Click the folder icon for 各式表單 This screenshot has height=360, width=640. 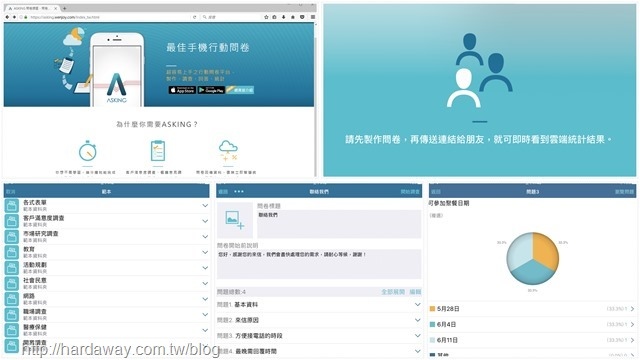click(12, 205)
